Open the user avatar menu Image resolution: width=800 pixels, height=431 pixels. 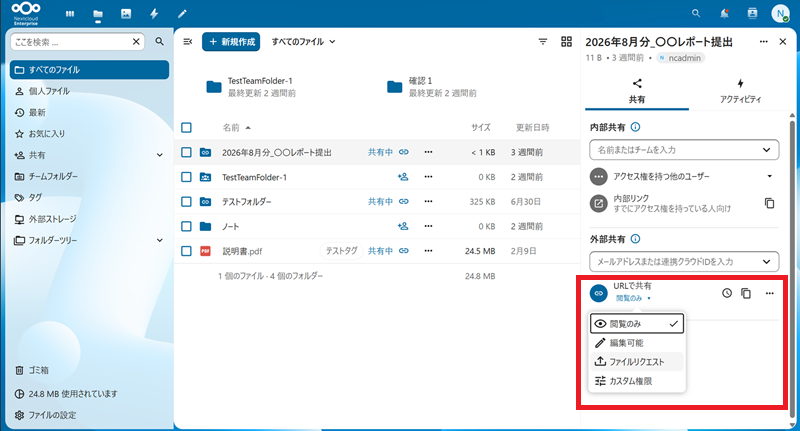780,14
